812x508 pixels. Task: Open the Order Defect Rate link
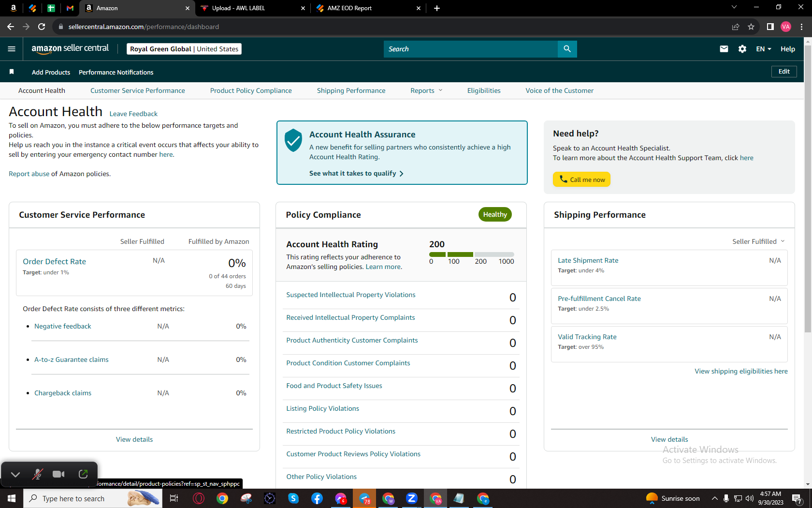[x=55, y=261]
